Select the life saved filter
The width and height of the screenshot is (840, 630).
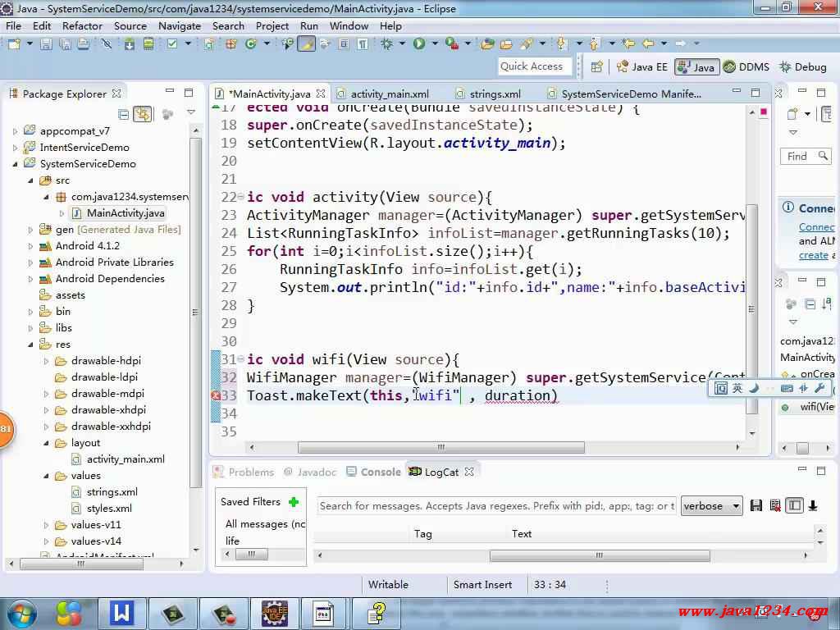(x=232, y=541)
